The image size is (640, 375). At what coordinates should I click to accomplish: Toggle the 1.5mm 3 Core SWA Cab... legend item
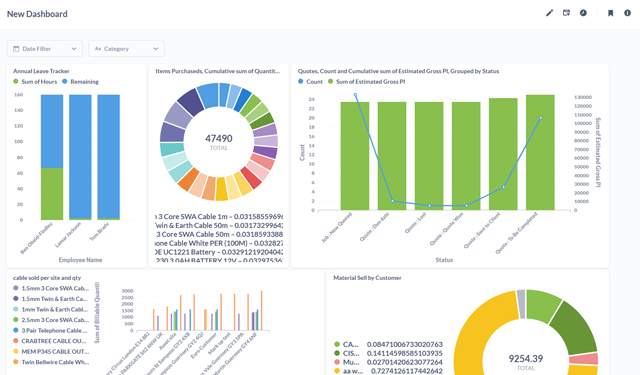[51, 288]
